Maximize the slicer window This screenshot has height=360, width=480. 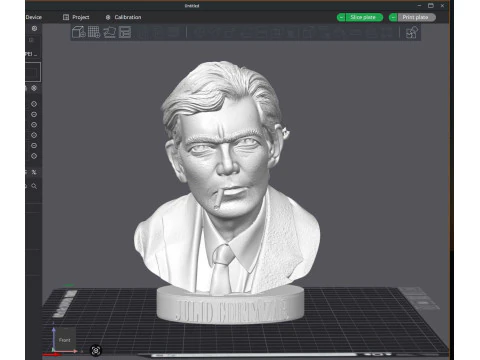[431, 6]
